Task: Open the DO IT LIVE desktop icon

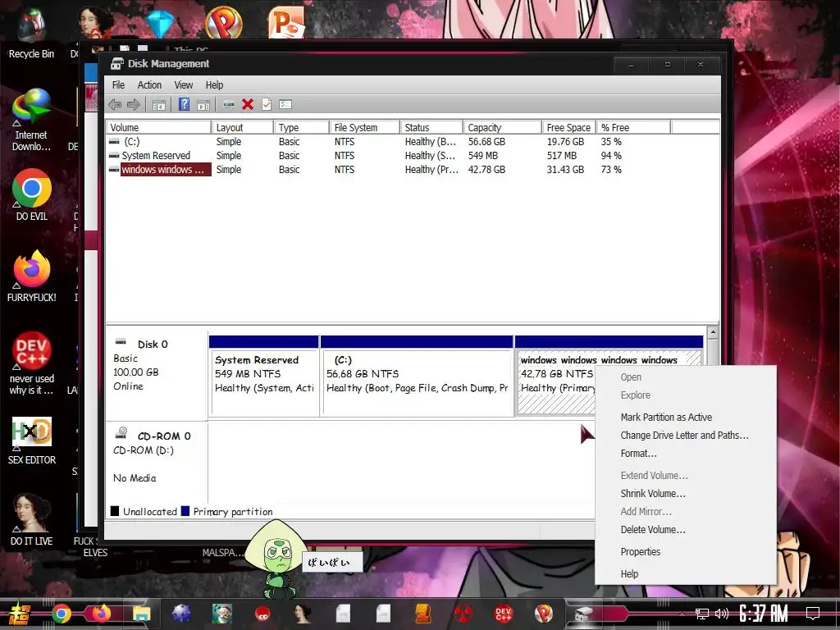Action: click(32, 519)
